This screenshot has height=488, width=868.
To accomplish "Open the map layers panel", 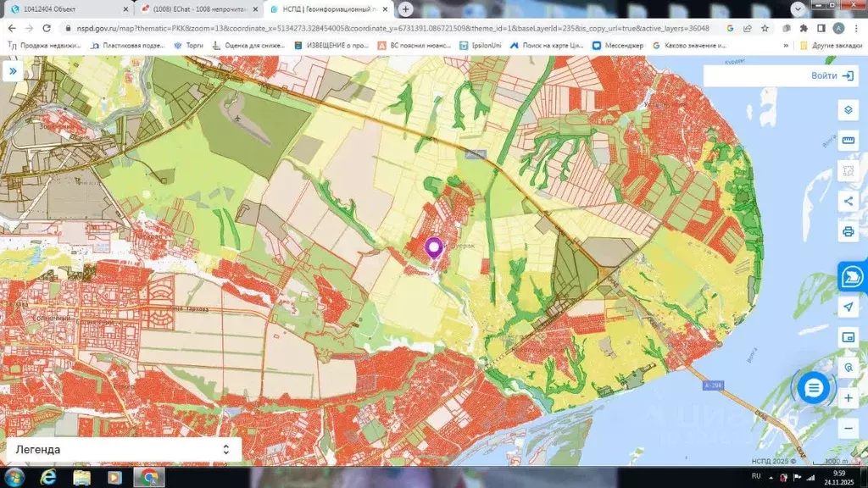I will tap(848, 111).
